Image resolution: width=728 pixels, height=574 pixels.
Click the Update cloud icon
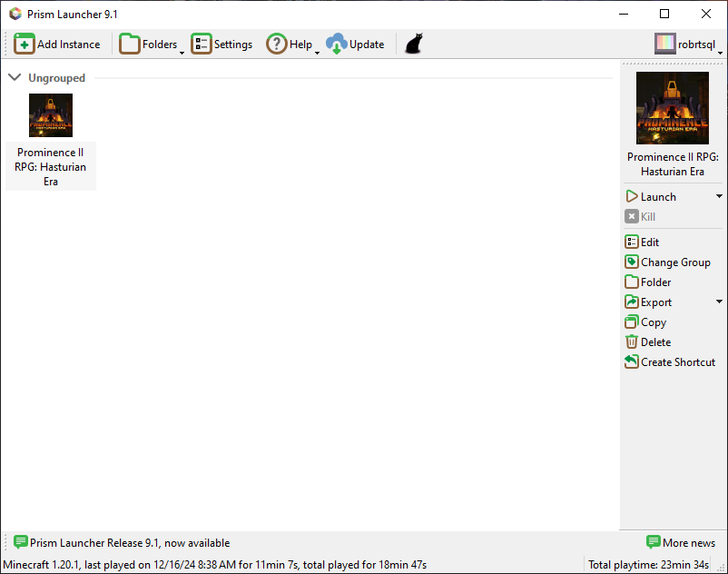pyautogui.click(x=337, y=45)
